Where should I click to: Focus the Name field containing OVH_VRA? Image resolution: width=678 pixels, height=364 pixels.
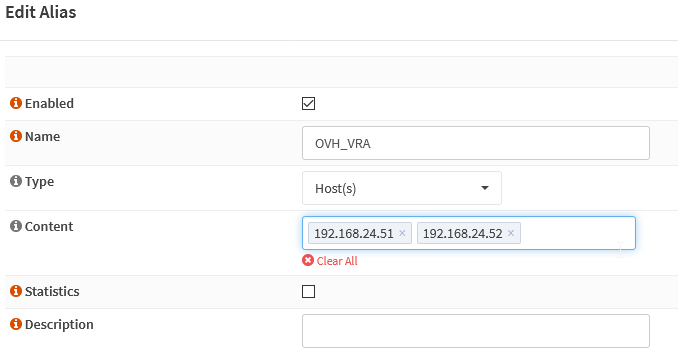pyautogui.click(x=476, y=143)
